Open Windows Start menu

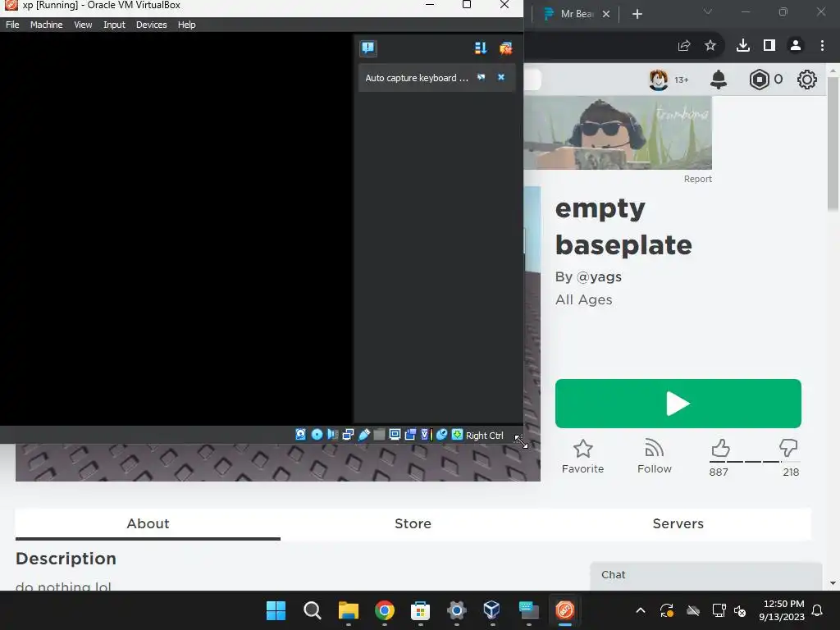(276, 610)
